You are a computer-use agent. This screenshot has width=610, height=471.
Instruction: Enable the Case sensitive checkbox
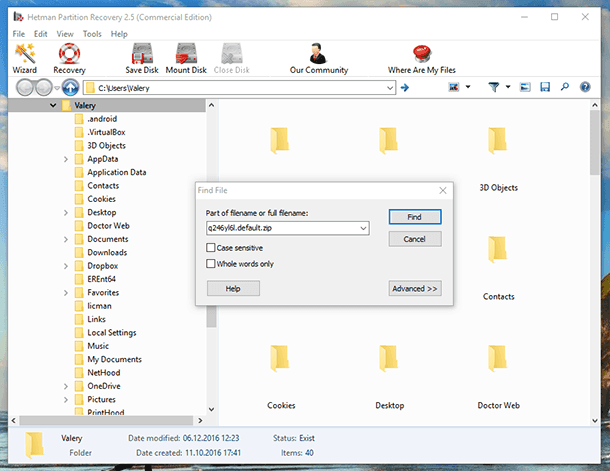click(210, 248)
